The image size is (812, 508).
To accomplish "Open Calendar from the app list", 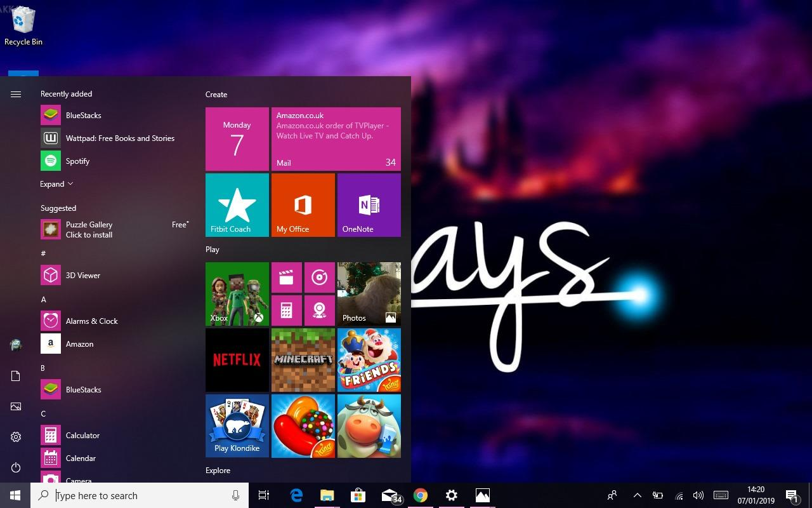I will pos(114,458).
